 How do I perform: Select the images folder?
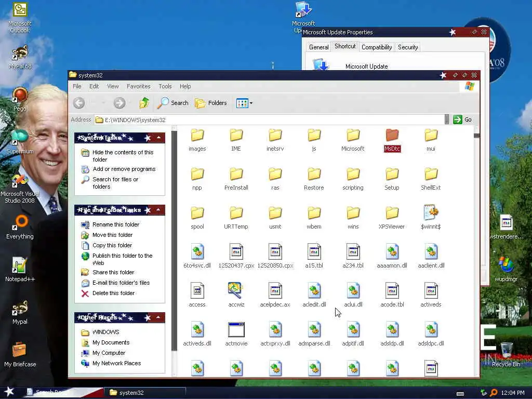(x=197, y=140)
